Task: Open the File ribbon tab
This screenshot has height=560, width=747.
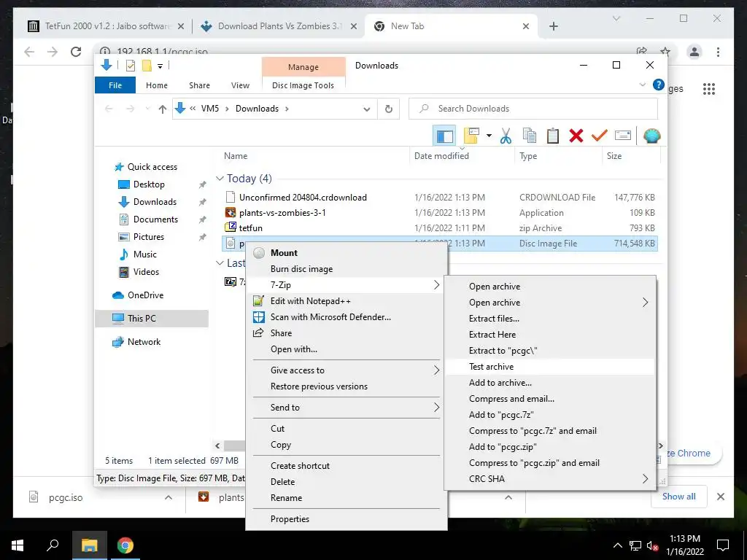Action: pos(115,85)
